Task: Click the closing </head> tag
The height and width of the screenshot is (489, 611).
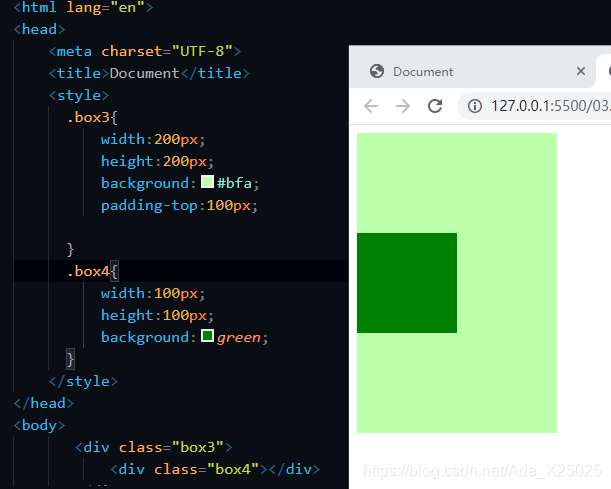Action: (x=44, y=403)
